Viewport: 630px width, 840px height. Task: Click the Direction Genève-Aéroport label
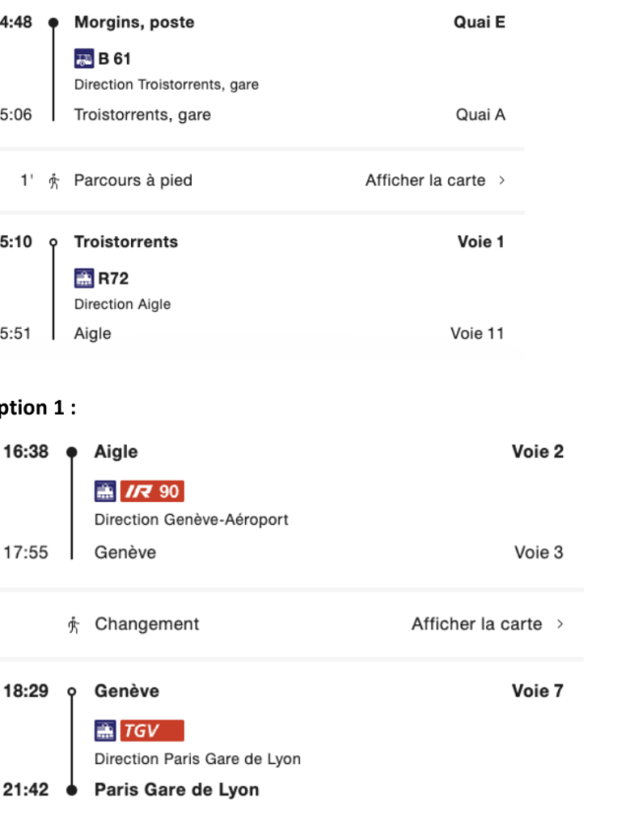[x=191, y=520]
